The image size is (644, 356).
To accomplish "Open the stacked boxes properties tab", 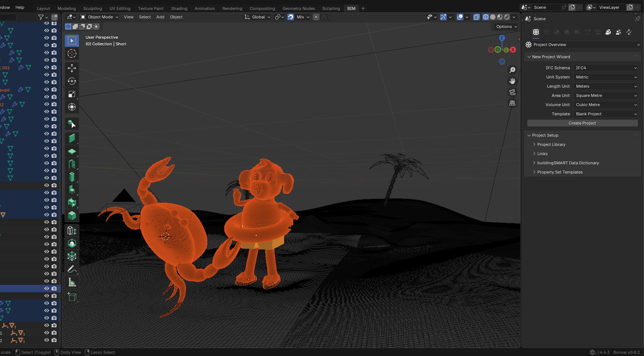I will click(x=608, y=32).
